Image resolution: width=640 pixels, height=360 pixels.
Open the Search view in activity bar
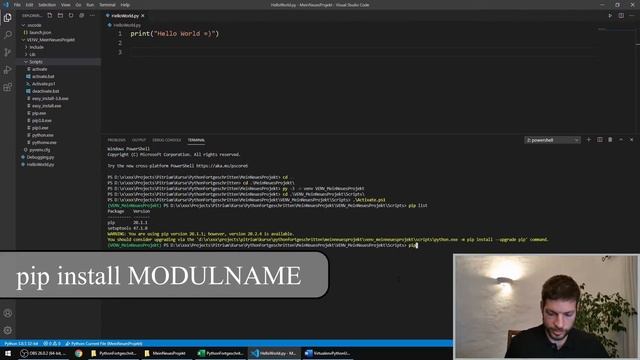[7, 35]
